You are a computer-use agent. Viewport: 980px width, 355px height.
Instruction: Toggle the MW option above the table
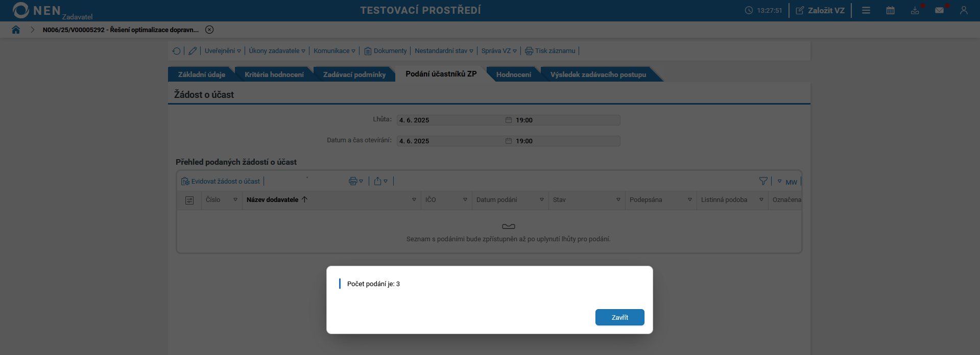click(x=792, y=182)
